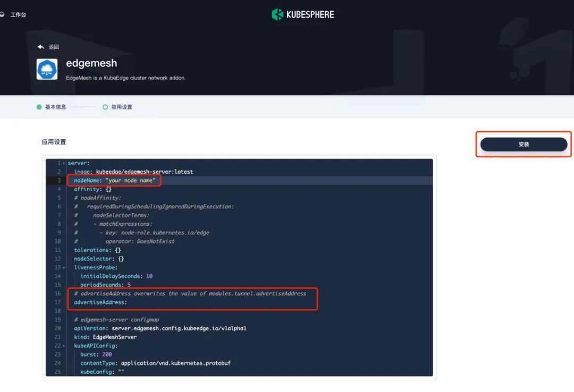Collapse the server block fold arrow at line 1

tap(64, 163)
